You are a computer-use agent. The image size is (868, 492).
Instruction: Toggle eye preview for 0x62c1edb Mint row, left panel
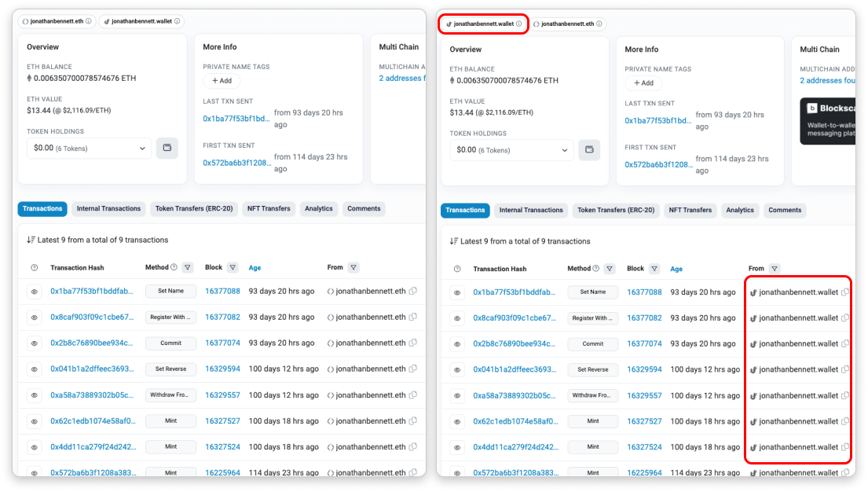35,421
